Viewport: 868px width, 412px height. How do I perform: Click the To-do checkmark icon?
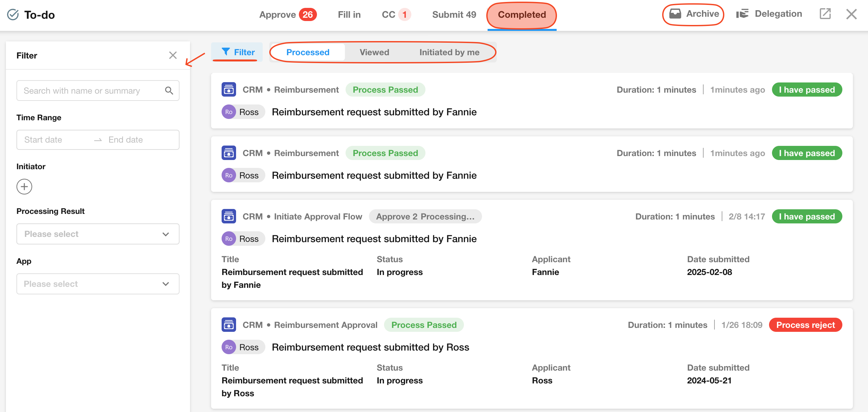[13, 14]
